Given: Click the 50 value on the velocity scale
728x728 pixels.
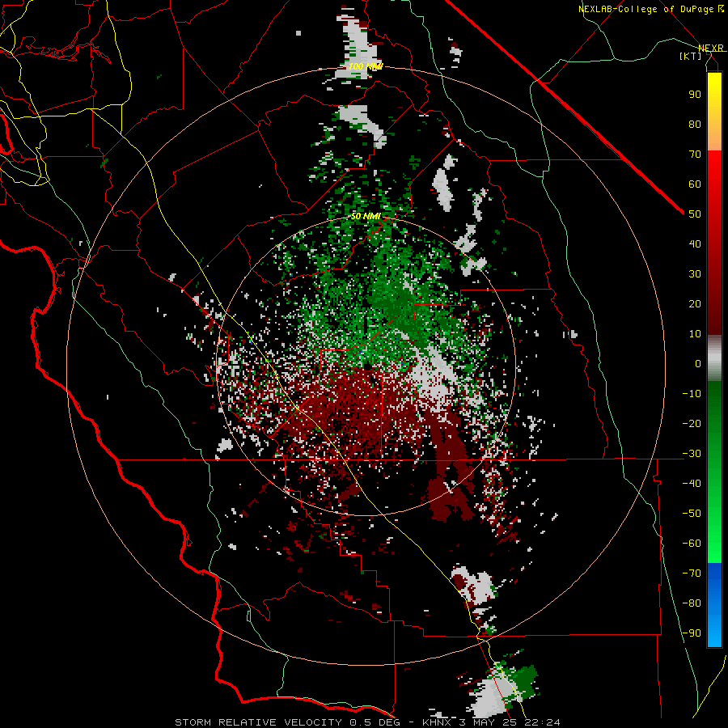Looking at the screenshot, I should (x=695, y=214).
